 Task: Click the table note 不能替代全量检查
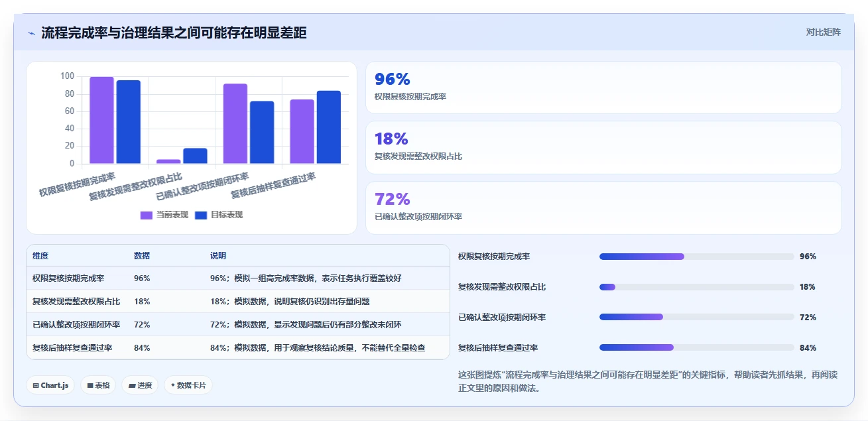click(394, 348)
